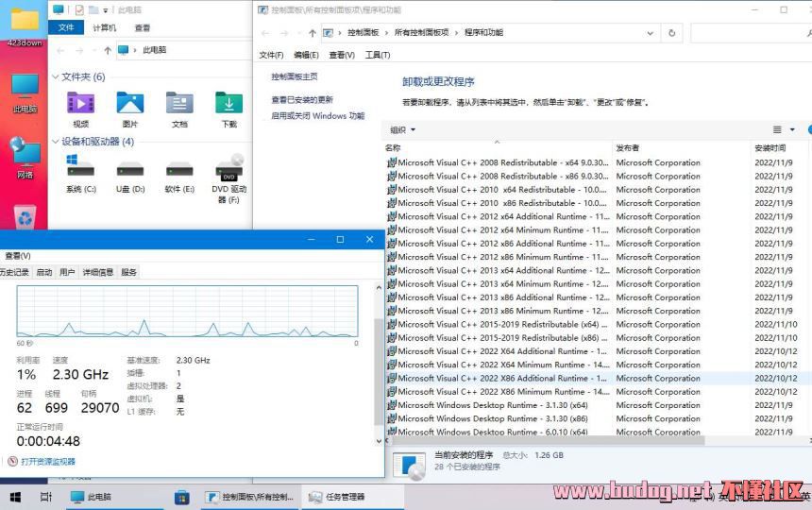Click the properties icon in explorer quick access toolbar

(79, 9)
